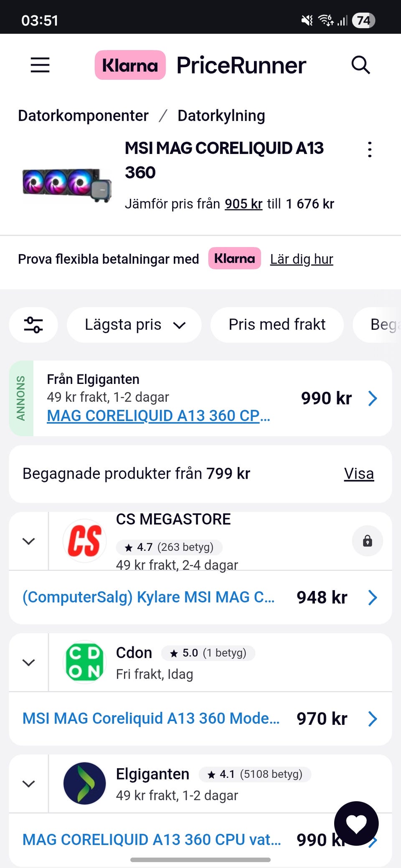
Task: Tap the search magnifier icon
Action: coord(360,65)
